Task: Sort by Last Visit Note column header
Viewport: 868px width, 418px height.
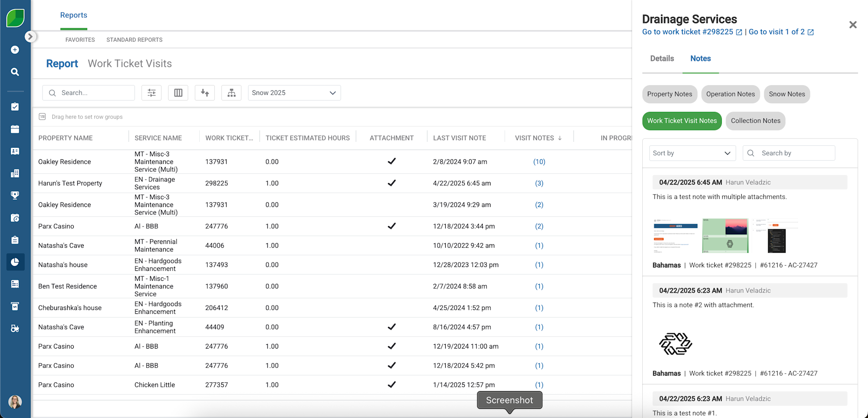Action: [460, 138]
